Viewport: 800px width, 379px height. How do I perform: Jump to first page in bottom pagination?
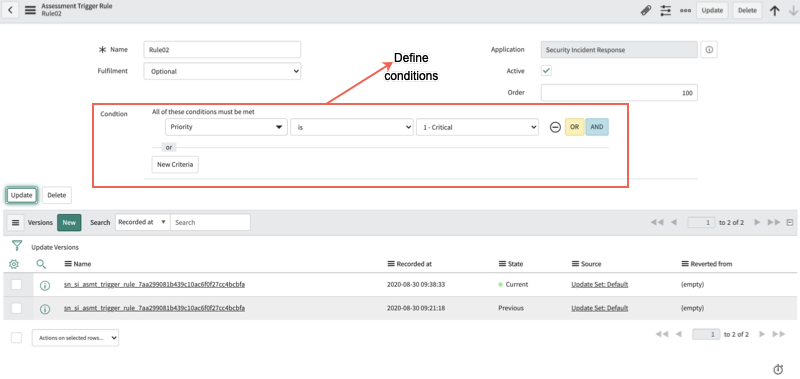[x=662, y=334]
